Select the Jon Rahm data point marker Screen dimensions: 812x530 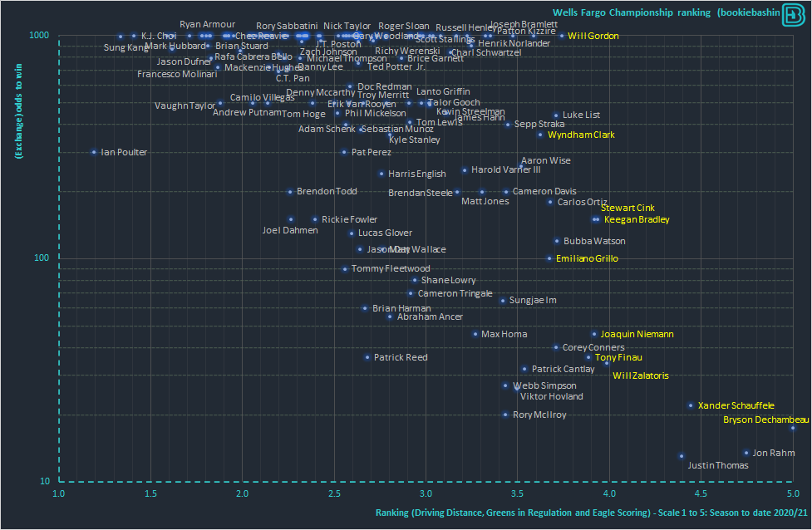746,452
